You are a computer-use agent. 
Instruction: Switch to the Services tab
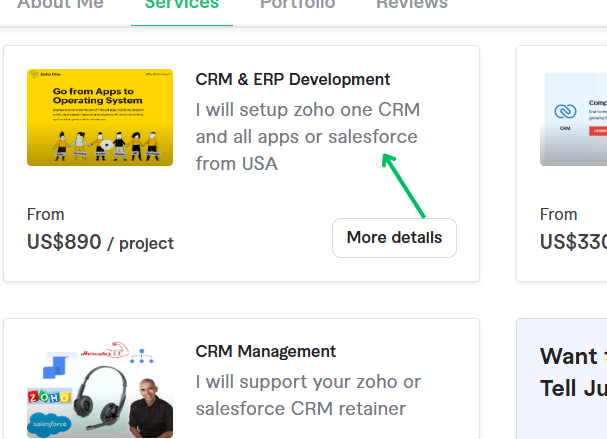pyautogui.click(x=181, y=4)
